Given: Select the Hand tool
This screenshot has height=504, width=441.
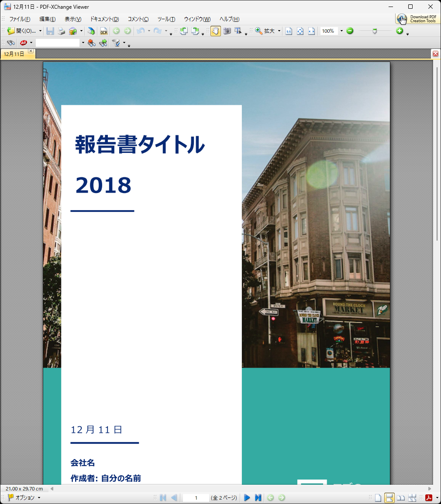Looking at the screenshot, I should tap(215, 31).
